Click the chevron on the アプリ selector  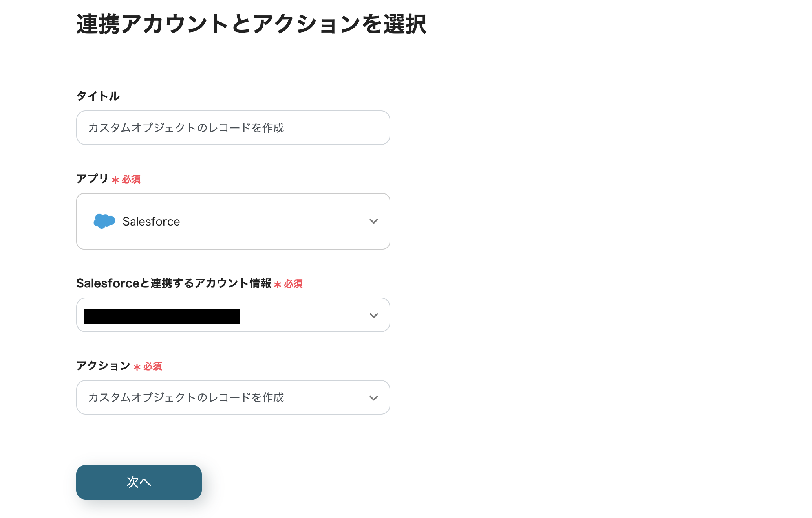373,221
